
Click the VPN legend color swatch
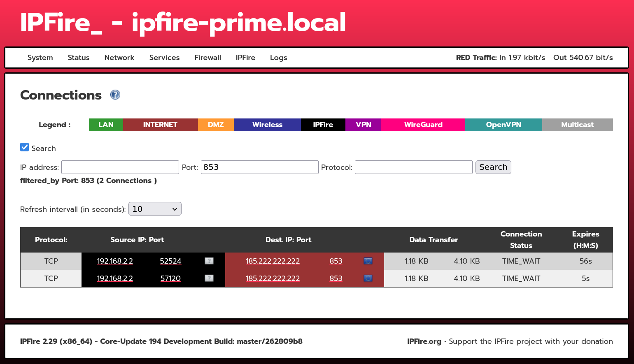(x=364, y=125)
